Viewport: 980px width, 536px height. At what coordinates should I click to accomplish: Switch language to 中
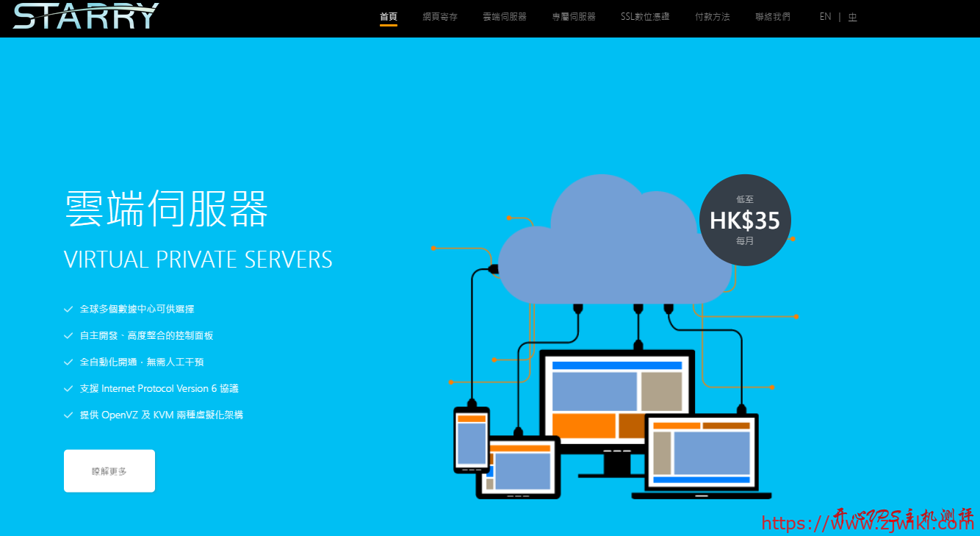click(x=852, y=17)
